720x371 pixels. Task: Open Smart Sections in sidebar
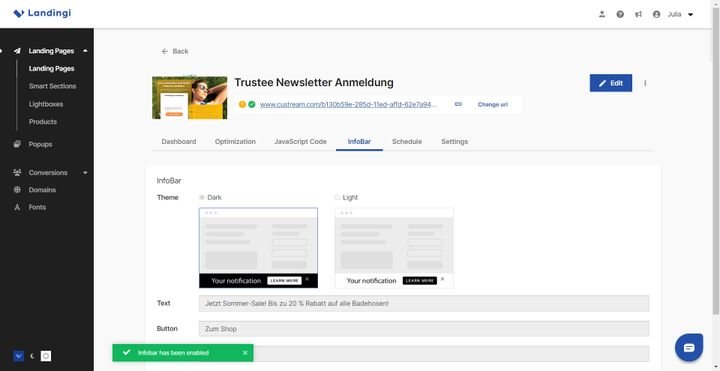[x=52, y=86]
